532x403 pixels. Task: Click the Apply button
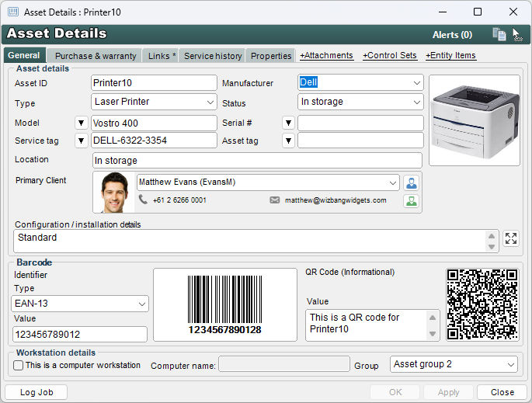click(448, 392)
